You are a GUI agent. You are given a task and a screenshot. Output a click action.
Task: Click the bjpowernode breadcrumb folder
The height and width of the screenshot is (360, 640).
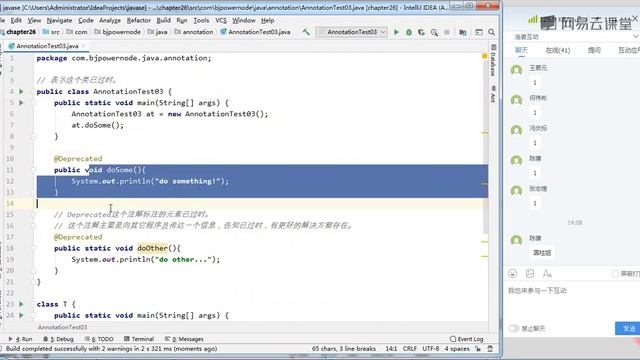click(117, 32)
